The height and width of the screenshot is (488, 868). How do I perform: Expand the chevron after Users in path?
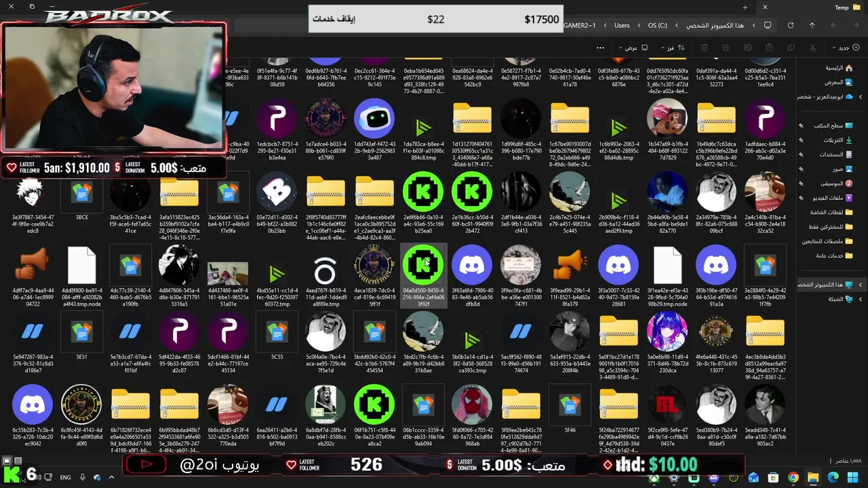[604, 25]
